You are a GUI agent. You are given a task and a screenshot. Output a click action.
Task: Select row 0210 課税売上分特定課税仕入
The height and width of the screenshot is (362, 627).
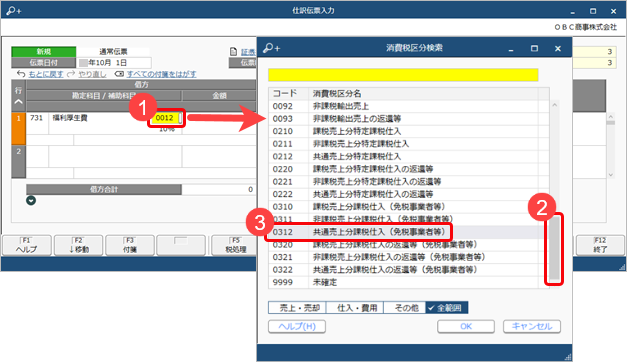[x=403, y=132]
